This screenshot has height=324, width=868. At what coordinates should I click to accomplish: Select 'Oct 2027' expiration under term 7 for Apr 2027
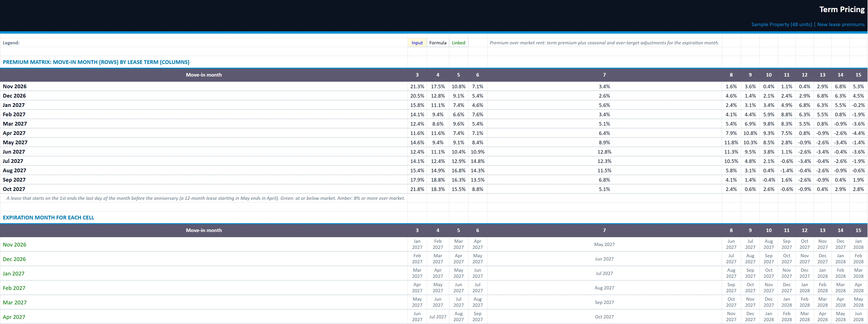(x=604, y=317)
